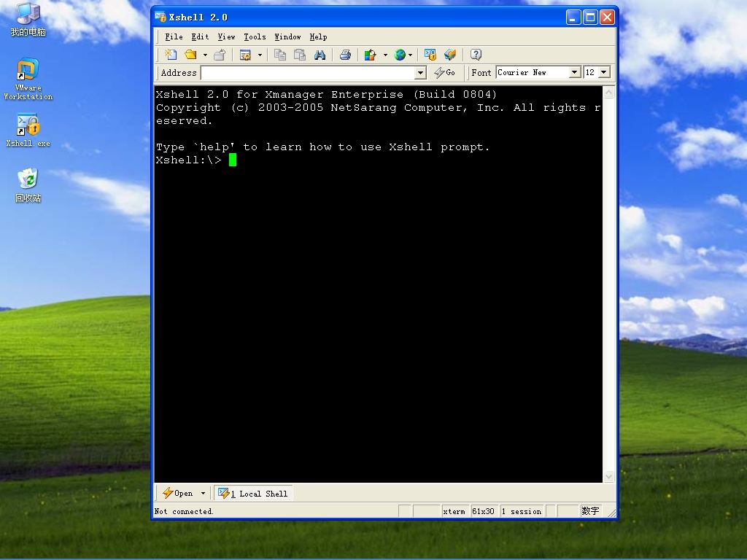Open the View menu
The image size is (747, 560).
tap(226, 36)
